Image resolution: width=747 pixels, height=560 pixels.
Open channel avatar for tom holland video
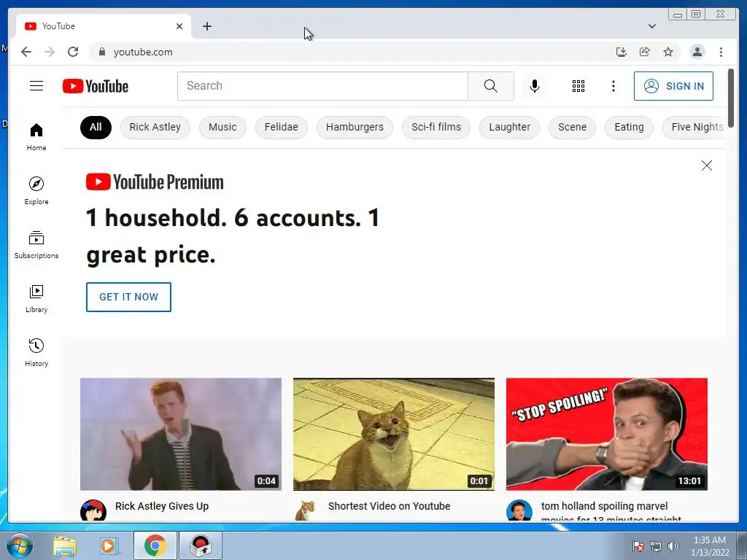[x=519, y=510]
